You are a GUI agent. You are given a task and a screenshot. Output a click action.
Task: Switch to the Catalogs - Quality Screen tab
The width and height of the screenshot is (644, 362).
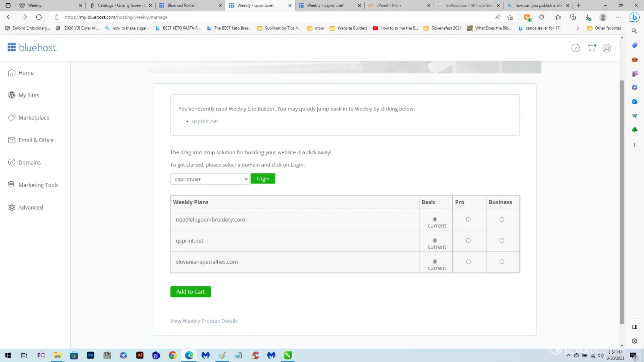tap(121, 5)
